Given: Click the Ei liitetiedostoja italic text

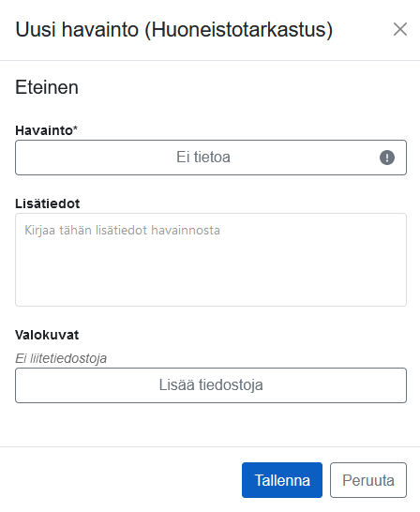Looking at the screenshot, I should pyautogui.click(x=61, y=358).
